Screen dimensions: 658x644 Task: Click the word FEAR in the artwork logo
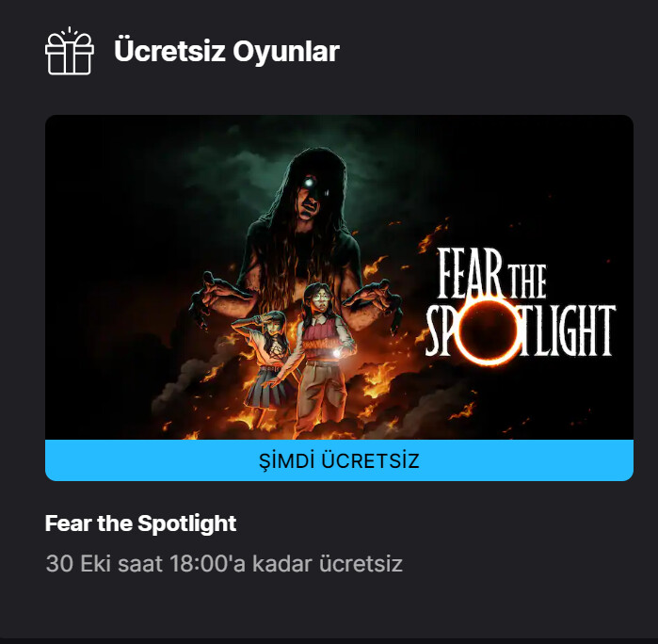tap(470, 273)
